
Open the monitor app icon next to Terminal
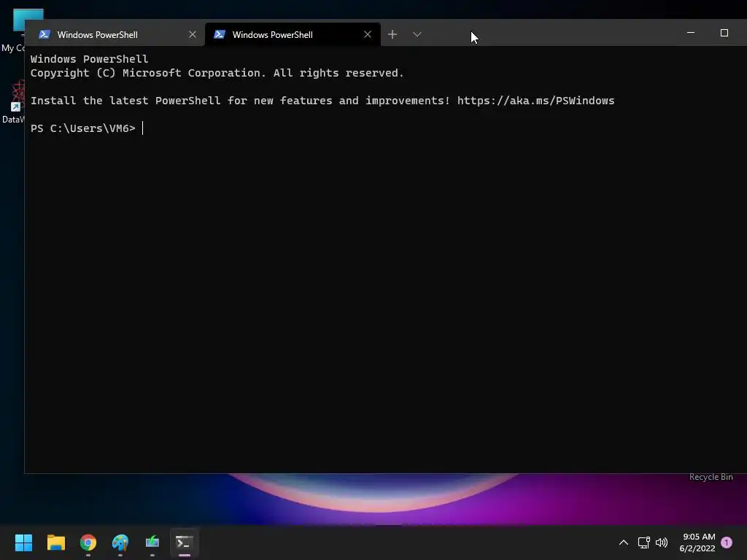[x=152, y=542]
